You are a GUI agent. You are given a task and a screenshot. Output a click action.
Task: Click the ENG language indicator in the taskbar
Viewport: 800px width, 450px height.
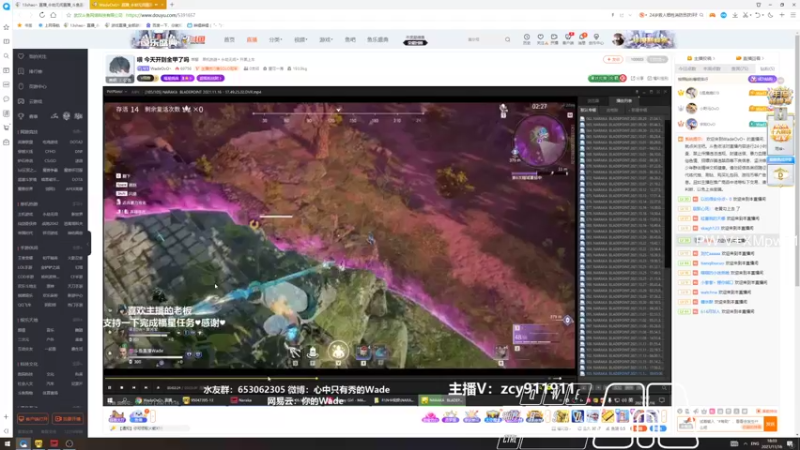(755, 444)
